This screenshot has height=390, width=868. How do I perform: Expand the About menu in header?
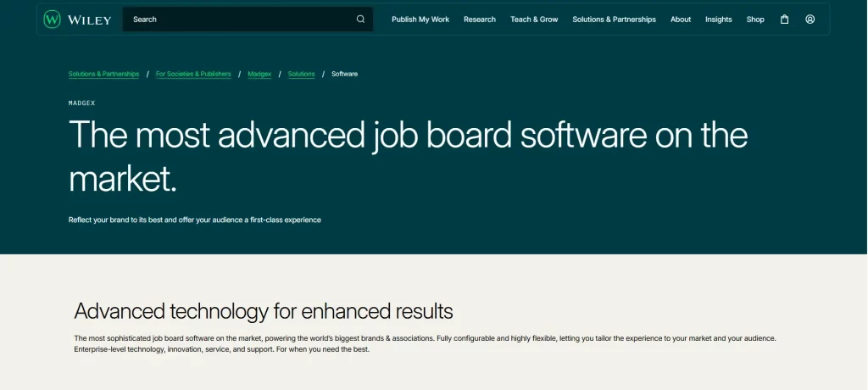681,19
